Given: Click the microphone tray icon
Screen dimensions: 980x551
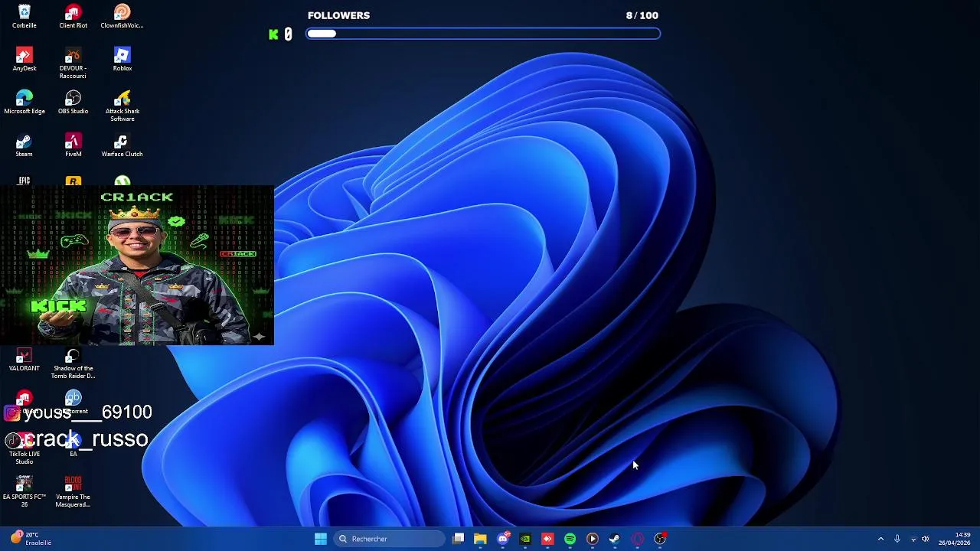Looking at the screenshot, I should point(897,539).
